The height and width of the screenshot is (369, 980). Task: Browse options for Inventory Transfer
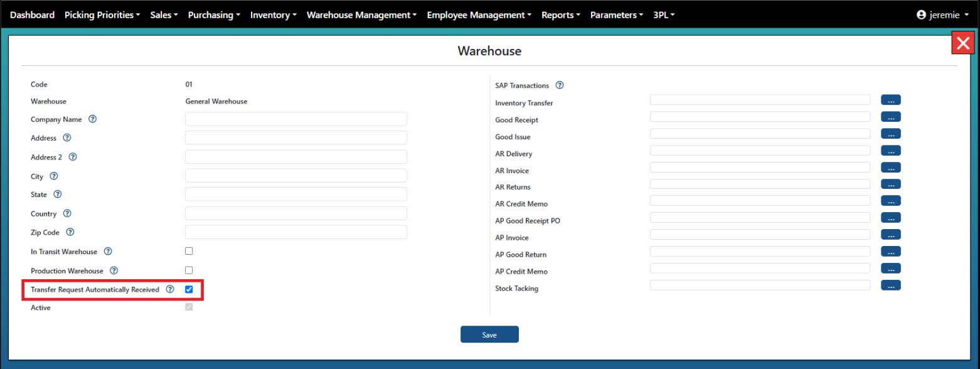(x=891, y=100)
